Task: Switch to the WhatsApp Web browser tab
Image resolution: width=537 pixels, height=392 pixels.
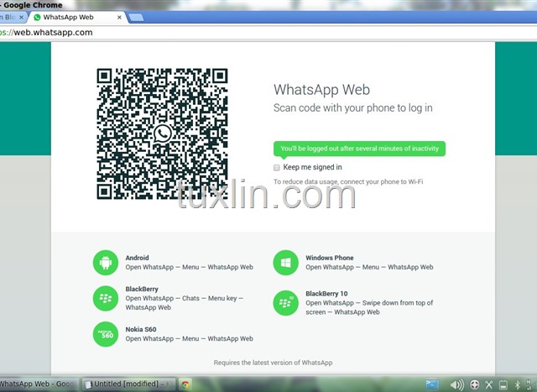Action: [78, 17]
